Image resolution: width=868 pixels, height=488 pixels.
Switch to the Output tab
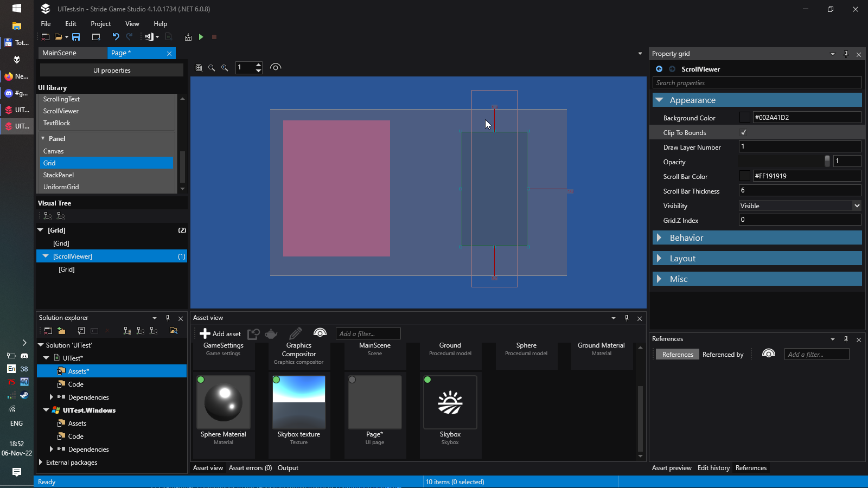tap(288, 468)
